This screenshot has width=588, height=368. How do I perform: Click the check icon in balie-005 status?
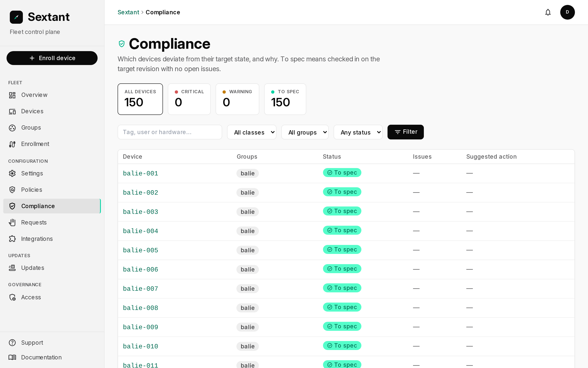point(330,249)
